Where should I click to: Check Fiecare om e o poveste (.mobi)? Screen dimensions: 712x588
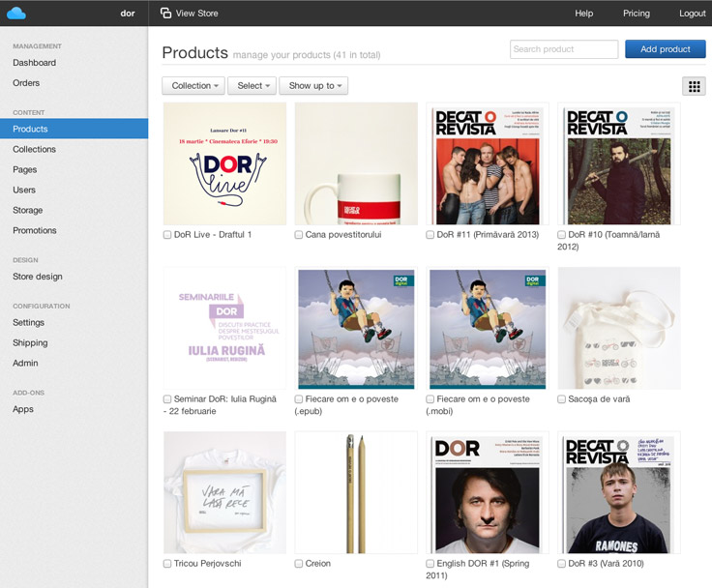tap(430, 399)
